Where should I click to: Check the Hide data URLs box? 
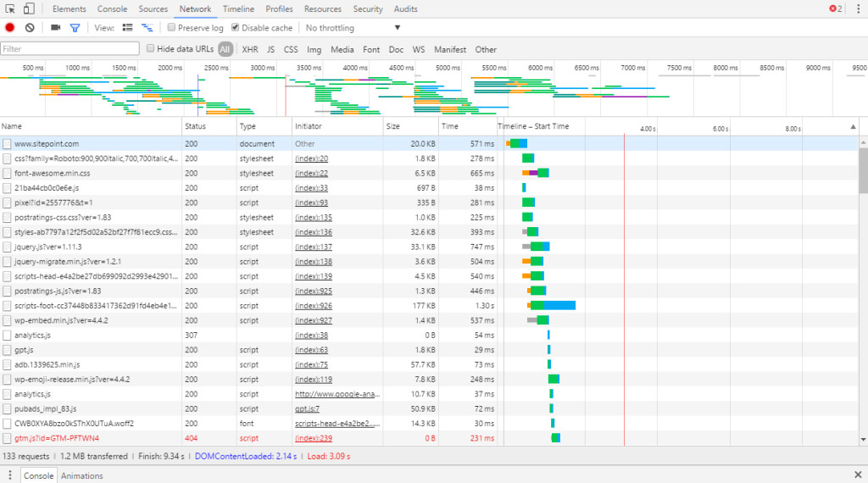151,49
